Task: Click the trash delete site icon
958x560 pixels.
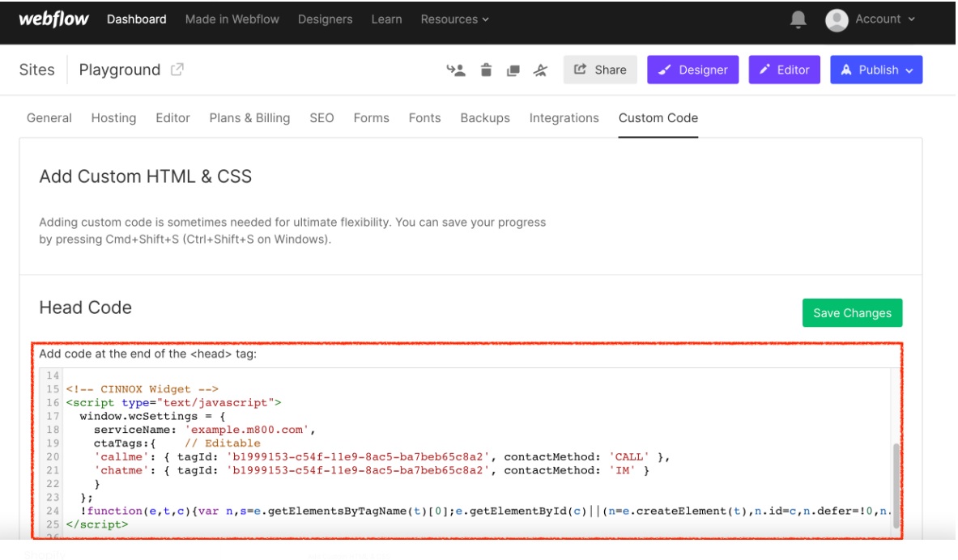Action: (486, 70)
